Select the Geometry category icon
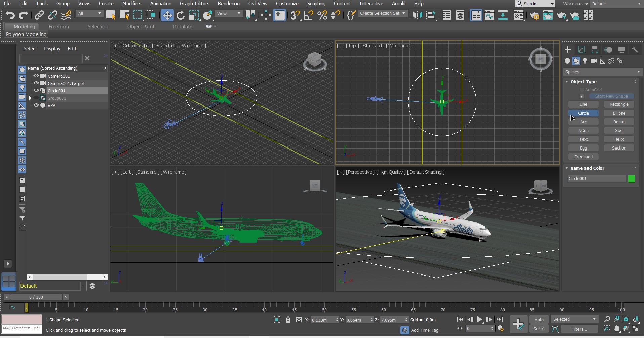Image resolution: width=644 pixels, height=338 pixels. 567,61
